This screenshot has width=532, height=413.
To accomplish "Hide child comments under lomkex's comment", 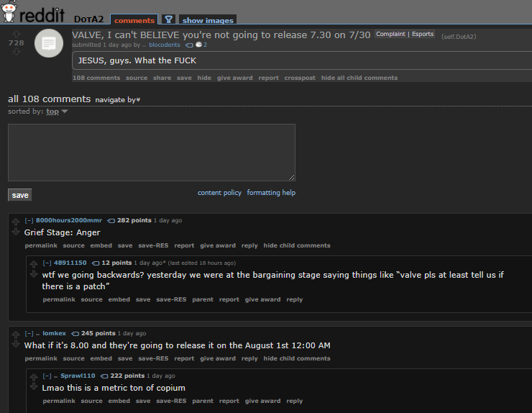I will tap(297, 358).
